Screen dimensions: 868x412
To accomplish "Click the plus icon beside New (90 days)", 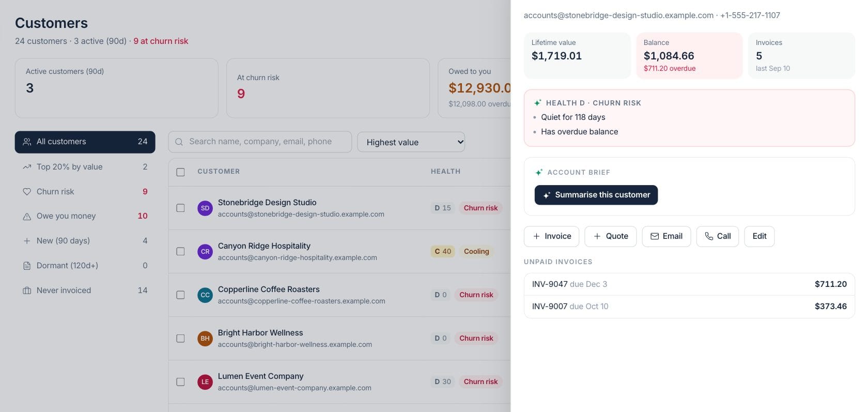I will pos(27,241).
